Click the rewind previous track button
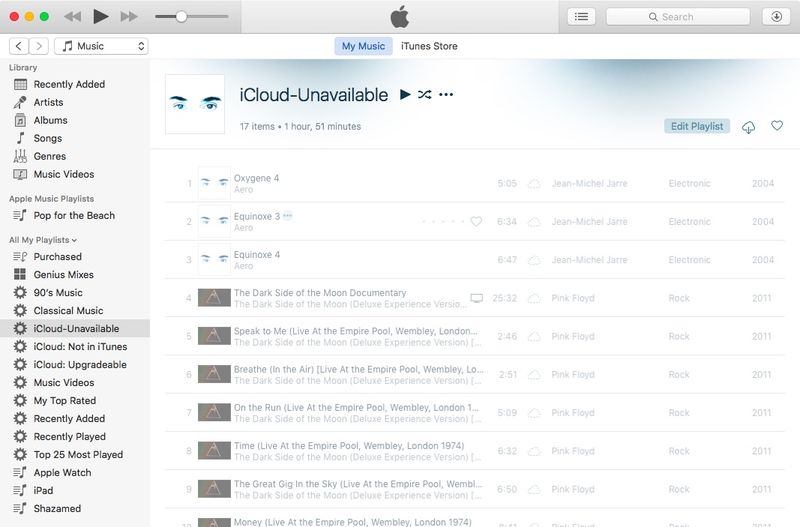 click(72, 16)
